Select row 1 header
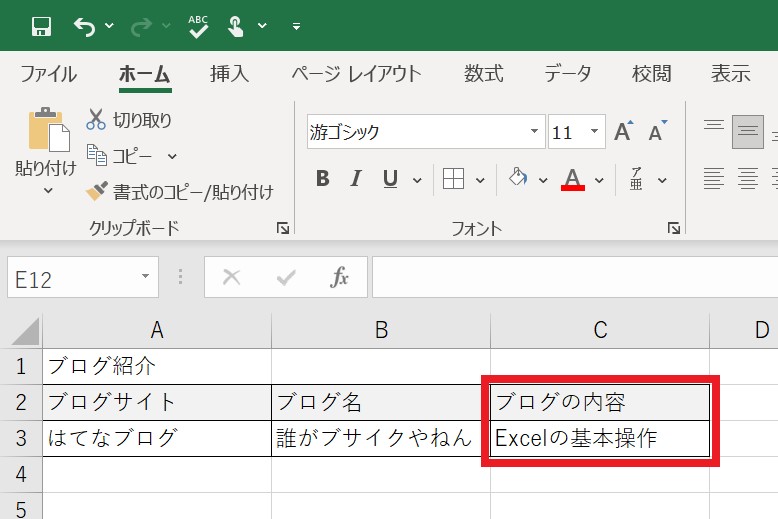 pos(21,366)
